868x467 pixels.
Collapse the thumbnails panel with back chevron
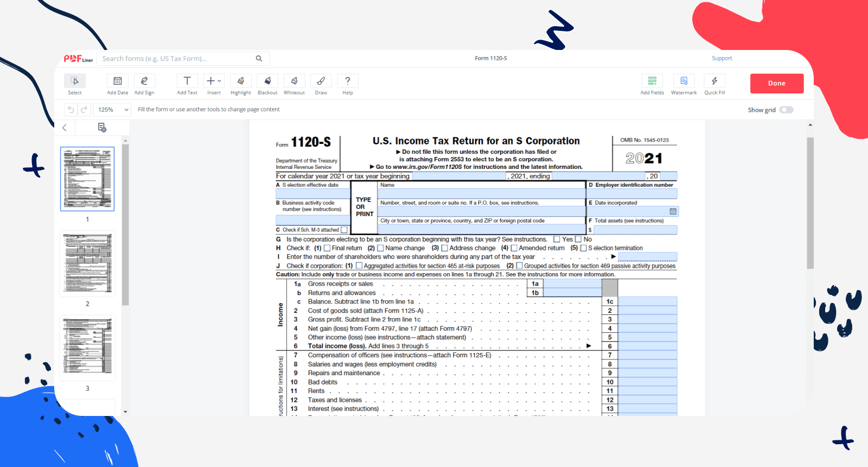[x=65, y=128]
